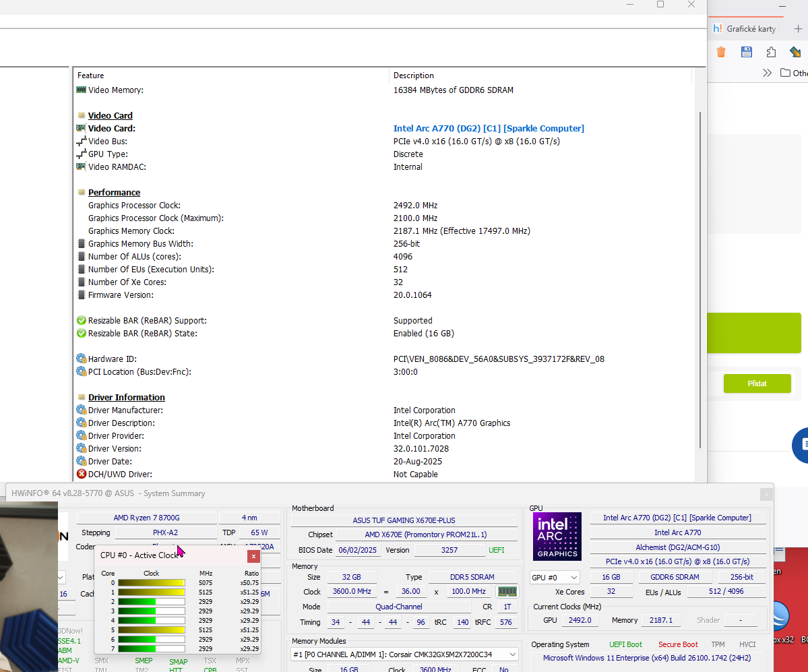Click the GPU clock 2492.0 field
This screenshot has height=672, width=808.
tap(580, 620)
